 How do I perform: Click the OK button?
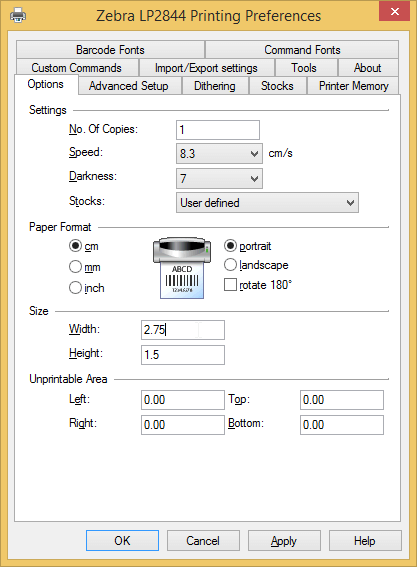(122, 541)
